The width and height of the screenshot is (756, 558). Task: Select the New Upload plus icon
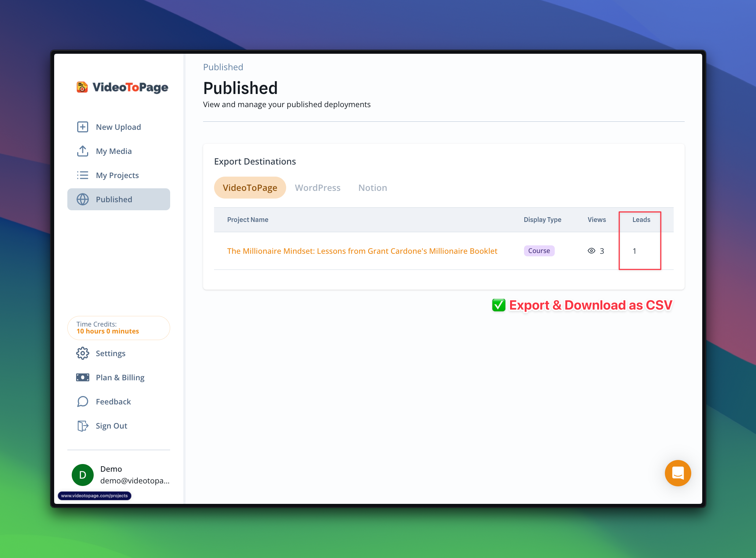pyautogui.click(x=83, y=127)
